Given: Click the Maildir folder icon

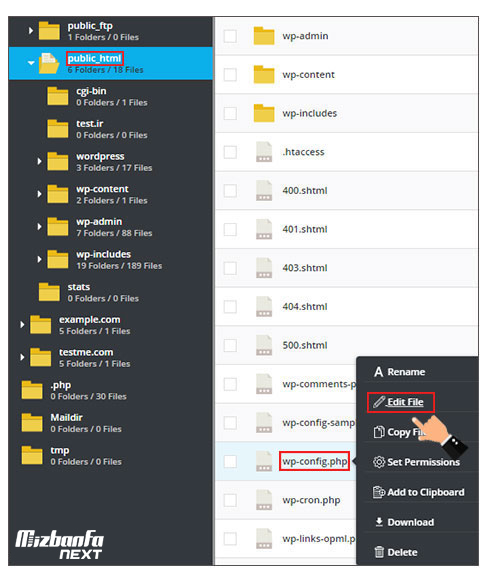Looking at the screenshot, I should coord(32,423).
